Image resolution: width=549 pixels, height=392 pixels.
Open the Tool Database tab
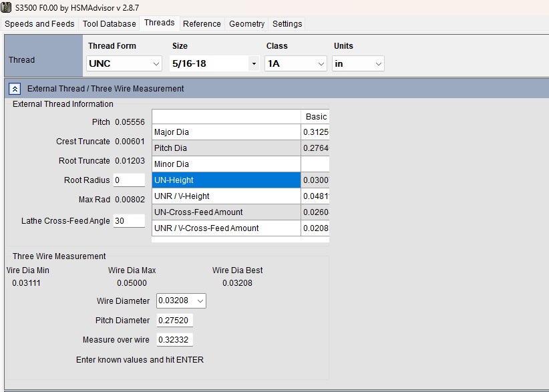(109, 24)
